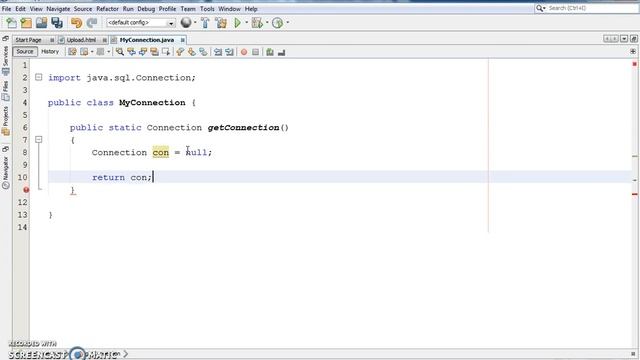Click Stop Macro Recording icon
This screenshot has height=360, width=640.
point(256,52)
